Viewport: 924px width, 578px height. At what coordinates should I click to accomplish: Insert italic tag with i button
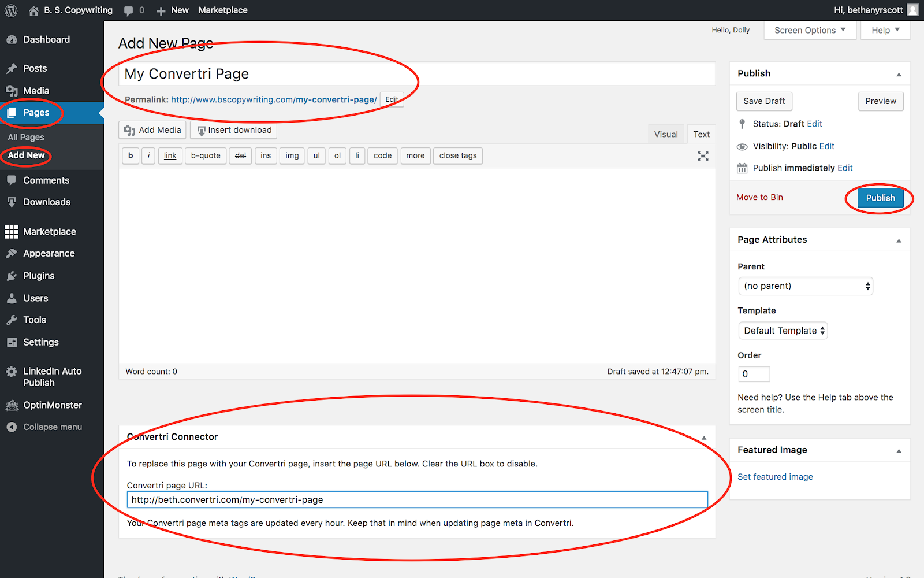148,155
